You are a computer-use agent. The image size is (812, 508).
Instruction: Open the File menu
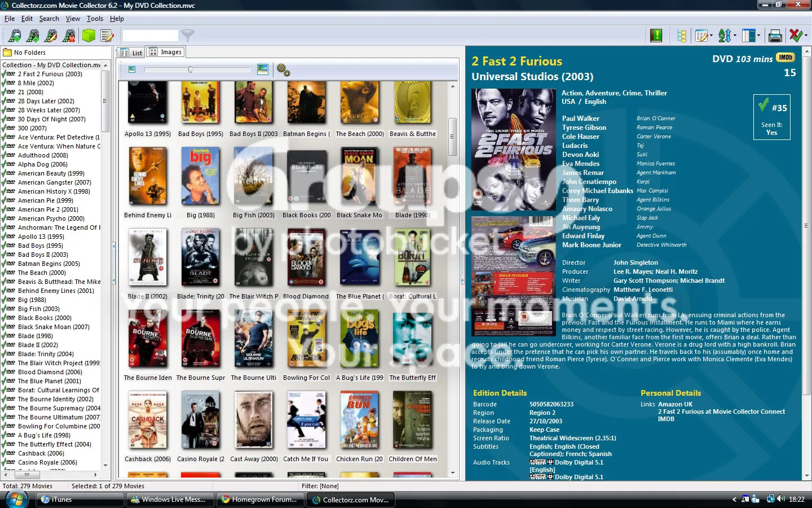(x=10, y=19)
